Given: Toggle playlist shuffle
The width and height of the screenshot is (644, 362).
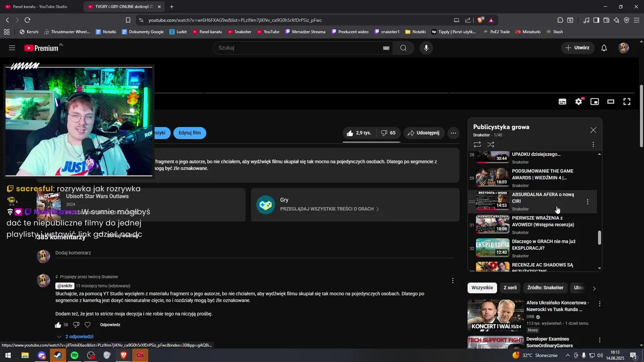Looking at the screenshot, I should click(x=491, y=144).
